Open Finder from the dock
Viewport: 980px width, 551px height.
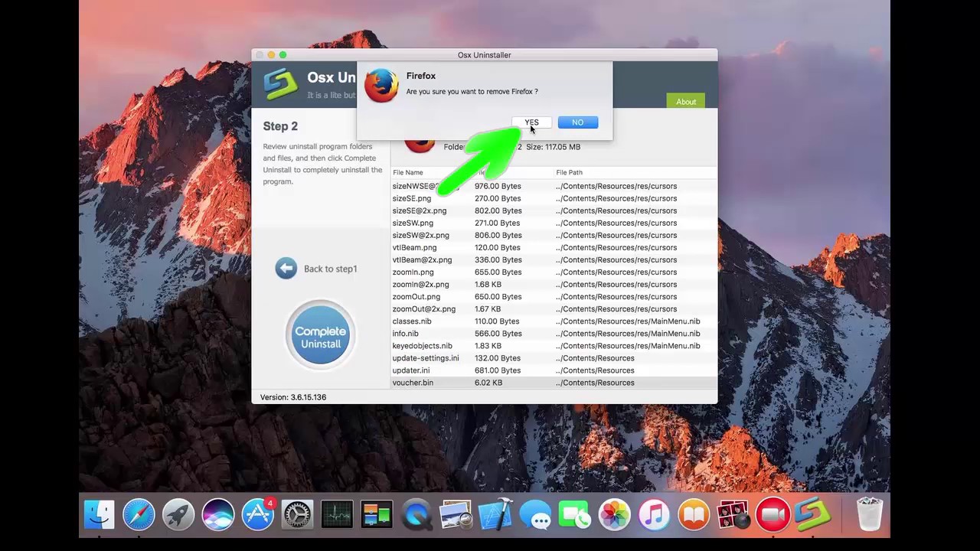[99, 514]
